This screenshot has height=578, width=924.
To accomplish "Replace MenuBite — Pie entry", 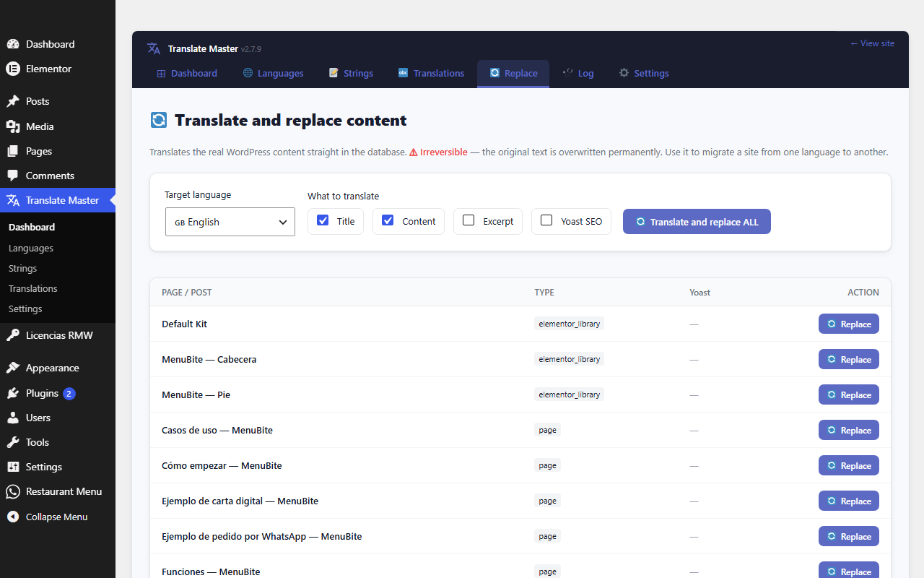I will point(849,394).
